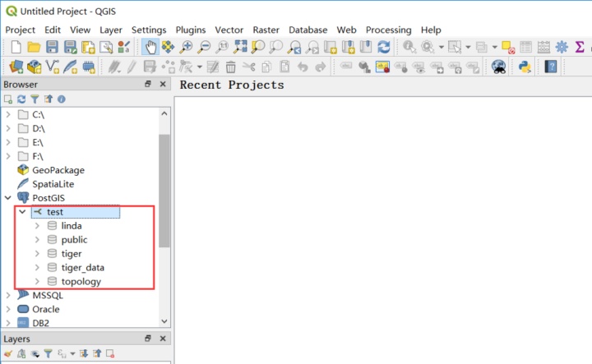Refresh the Browser panel
The width and height of the screenshot is (592, 364).
(21, 99)
